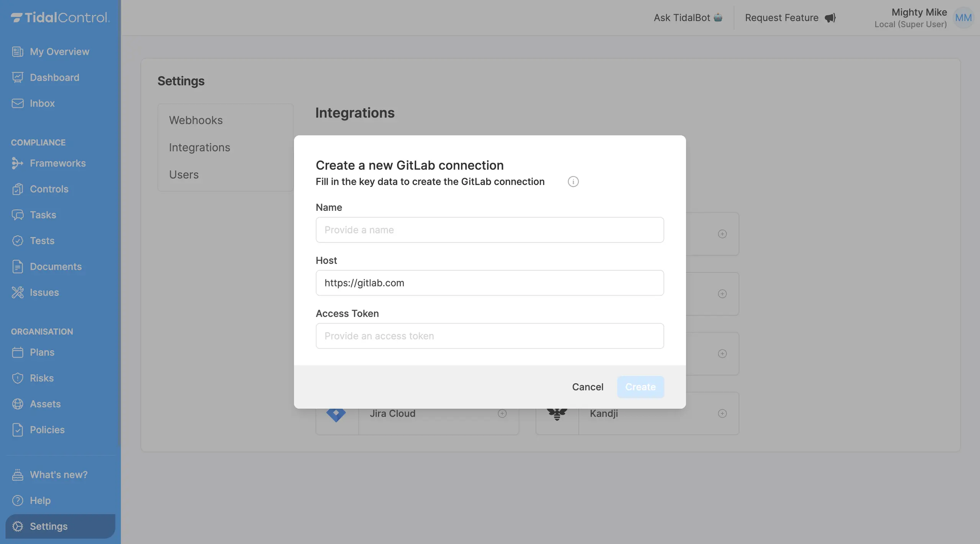Screen dimensions: 980x544
Task: Go to My Overview page
Action: pos(60,52)
